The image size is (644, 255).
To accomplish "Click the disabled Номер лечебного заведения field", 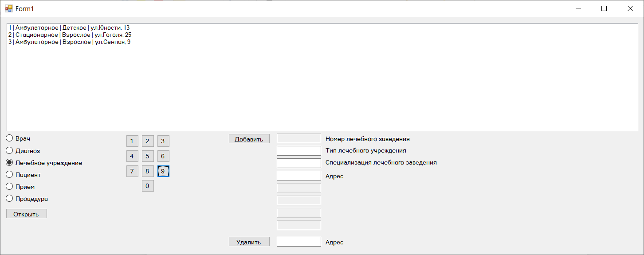I will pos(299,138).
